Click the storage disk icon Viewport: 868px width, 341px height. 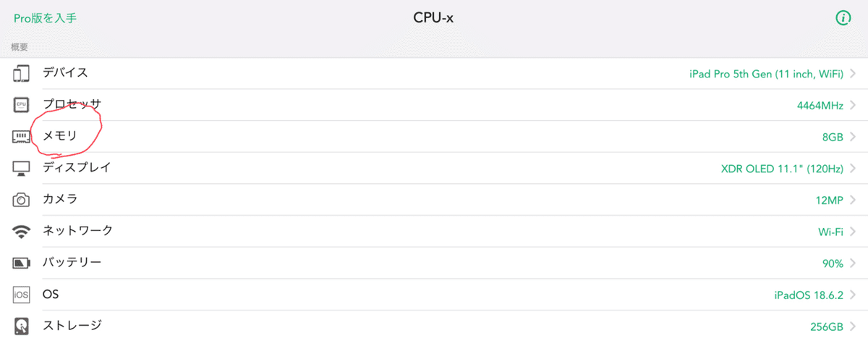(22, 326)
